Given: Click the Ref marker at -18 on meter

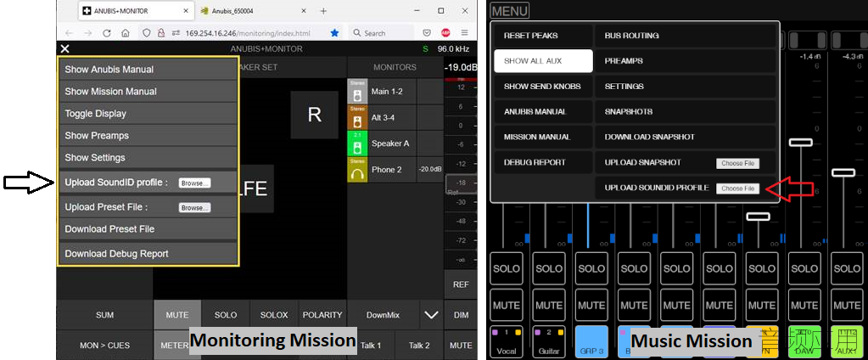Looking at the screenshot, I should [x=461, y=184].
